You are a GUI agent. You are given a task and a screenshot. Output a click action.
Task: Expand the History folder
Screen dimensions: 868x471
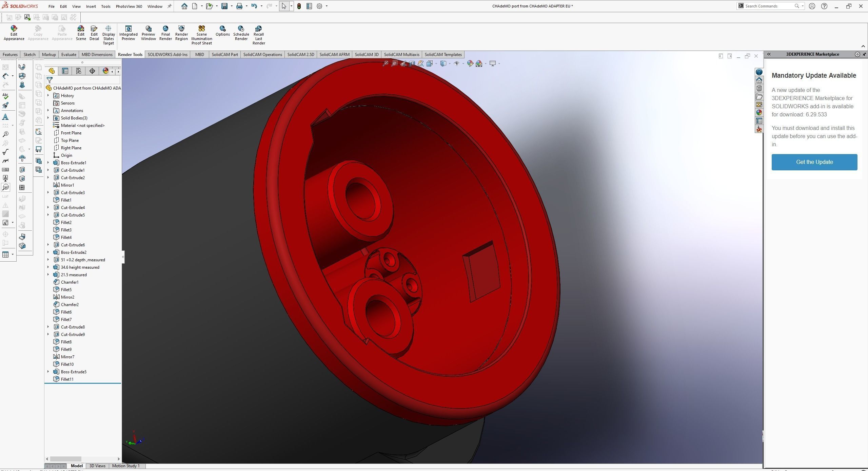pyautogui.click(x=48, y=96)
